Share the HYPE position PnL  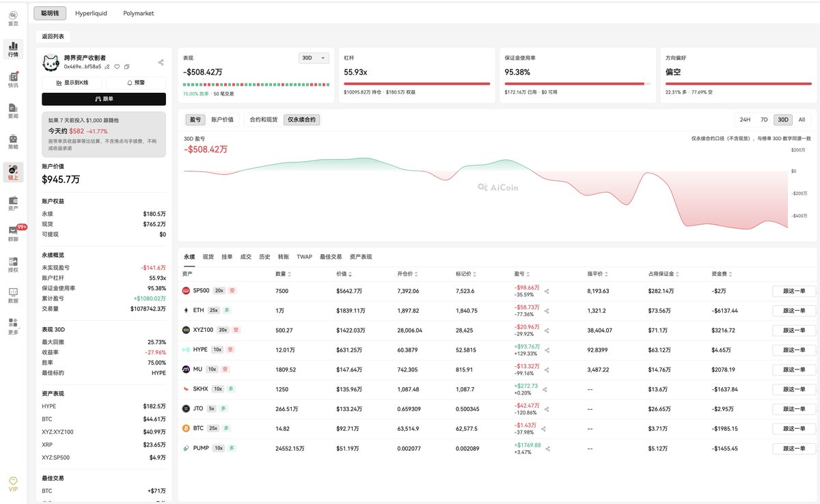pos(547,350)
